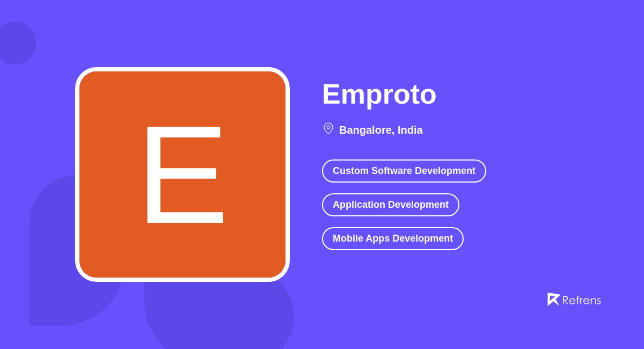The image size is (644, 349).
Task: Open the Refrens wordmark link
Action: coord(582,300)
